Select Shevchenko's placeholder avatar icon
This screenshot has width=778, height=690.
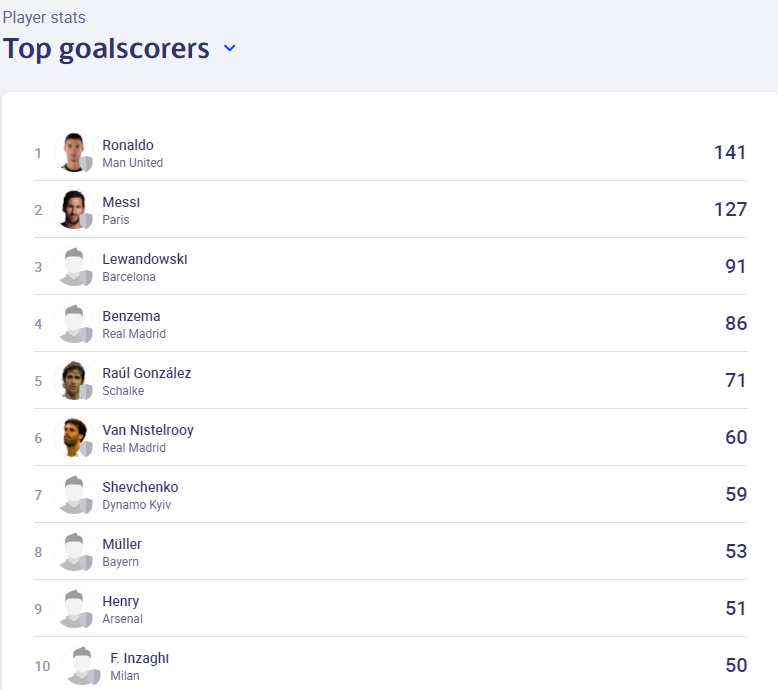74,495
